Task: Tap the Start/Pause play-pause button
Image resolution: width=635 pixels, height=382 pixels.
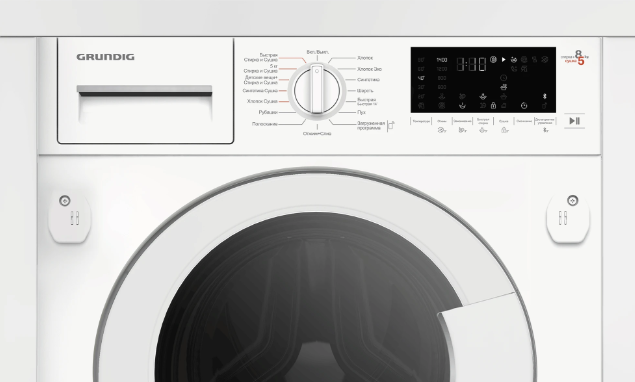Action: (x=574, y=121)
